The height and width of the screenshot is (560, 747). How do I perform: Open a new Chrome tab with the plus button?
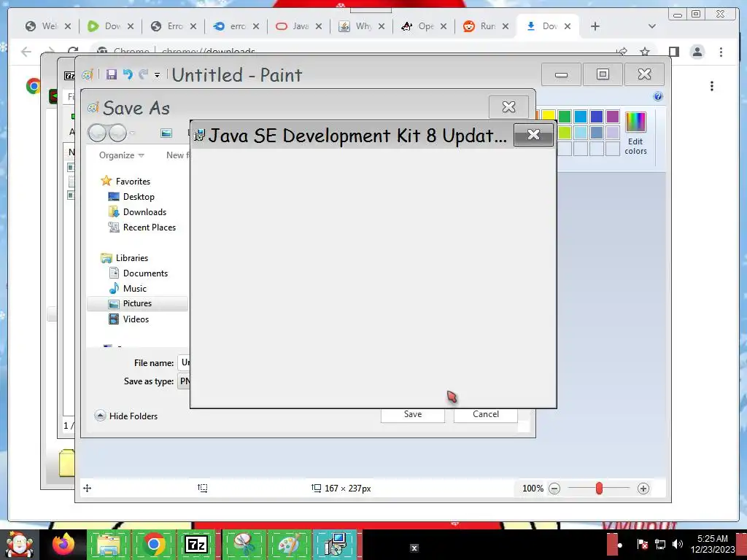click(x=595, y=26)
